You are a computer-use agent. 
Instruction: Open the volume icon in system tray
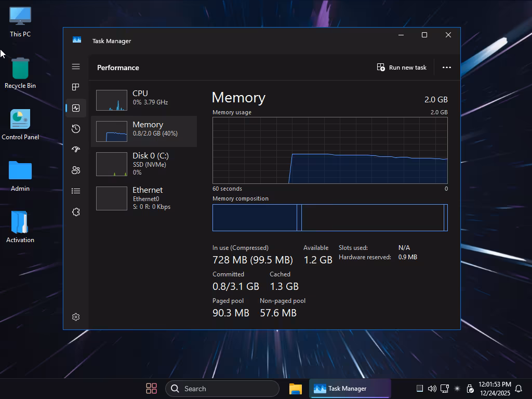432,389
